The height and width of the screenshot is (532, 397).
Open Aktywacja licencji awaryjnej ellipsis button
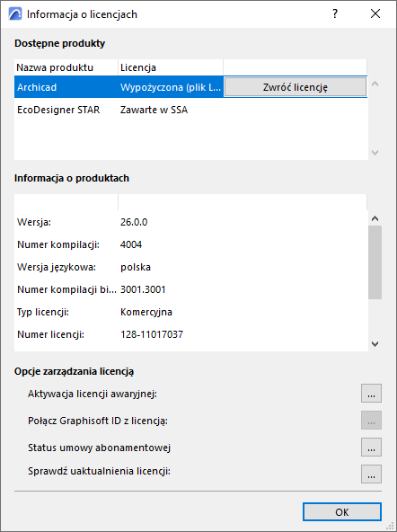pos(371,394)
